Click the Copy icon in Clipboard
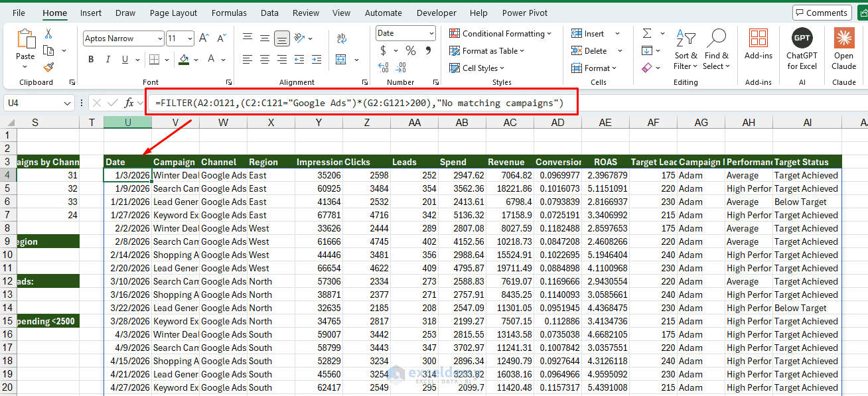Image resolution: width=868 pixels, height=396 pixels. (x=48, y=50)
